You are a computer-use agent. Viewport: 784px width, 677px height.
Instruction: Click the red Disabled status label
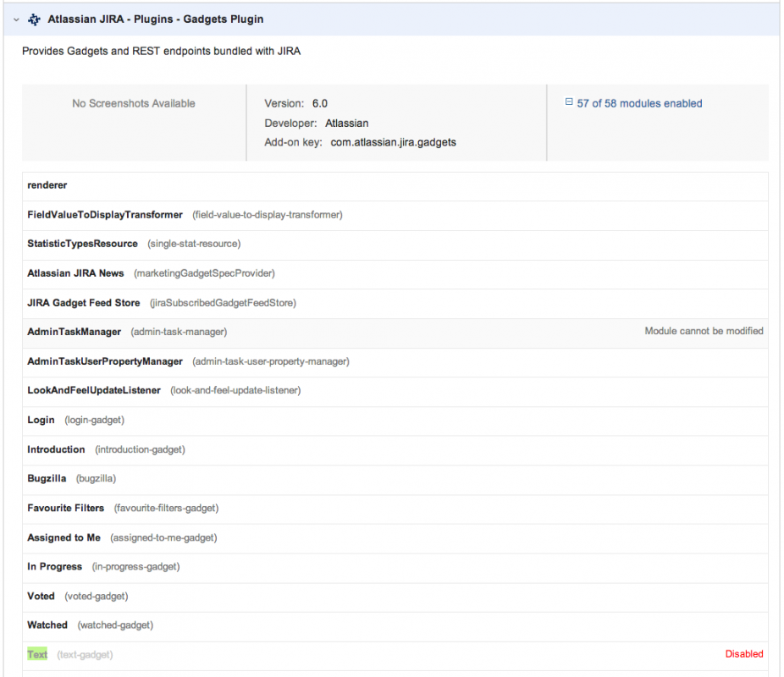click(x=744, y=654)
